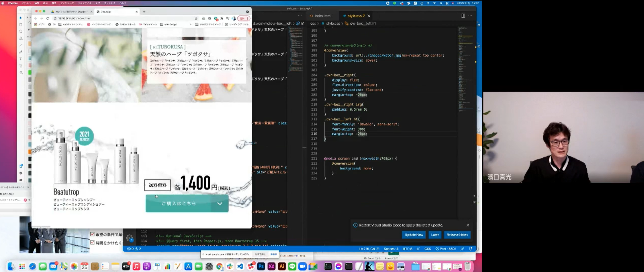Select the Rectangle tool in the left toolbar
The height and width of the screenshot is (272, 644).
[21, 25]
